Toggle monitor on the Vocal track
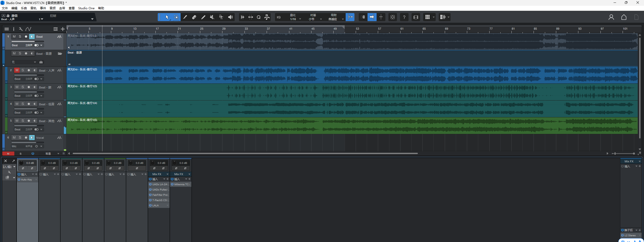644x242 pixels. point(32,138)
